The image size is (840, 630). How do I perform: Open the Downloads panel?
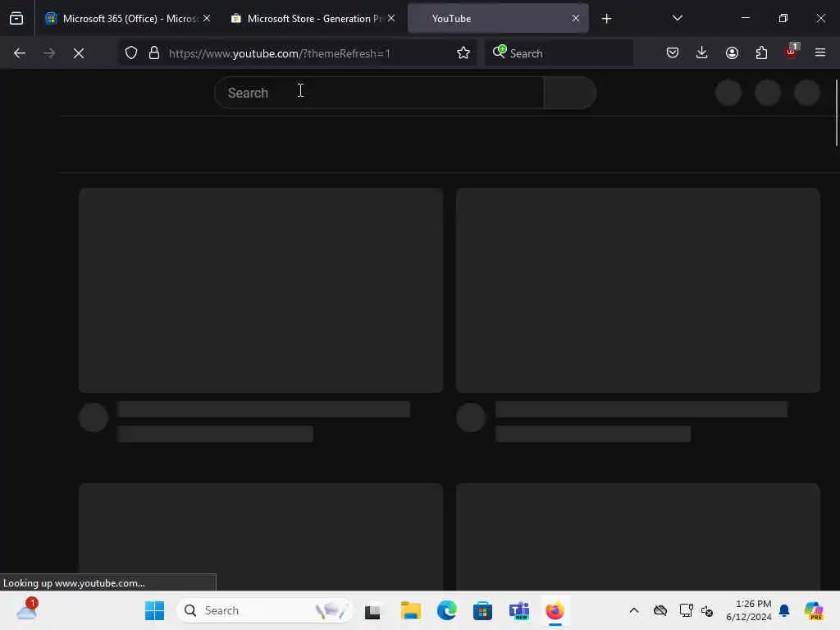pos(702,52)
